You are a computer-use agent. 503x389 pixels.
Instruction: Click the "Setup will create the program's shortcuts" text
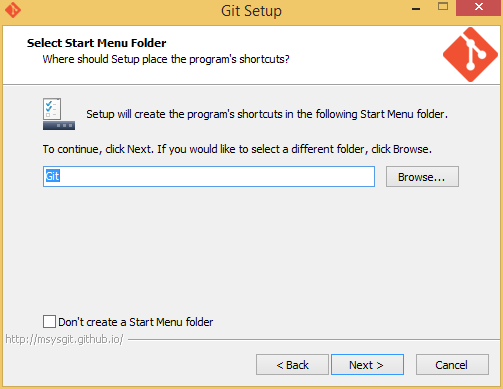(267, 114)
